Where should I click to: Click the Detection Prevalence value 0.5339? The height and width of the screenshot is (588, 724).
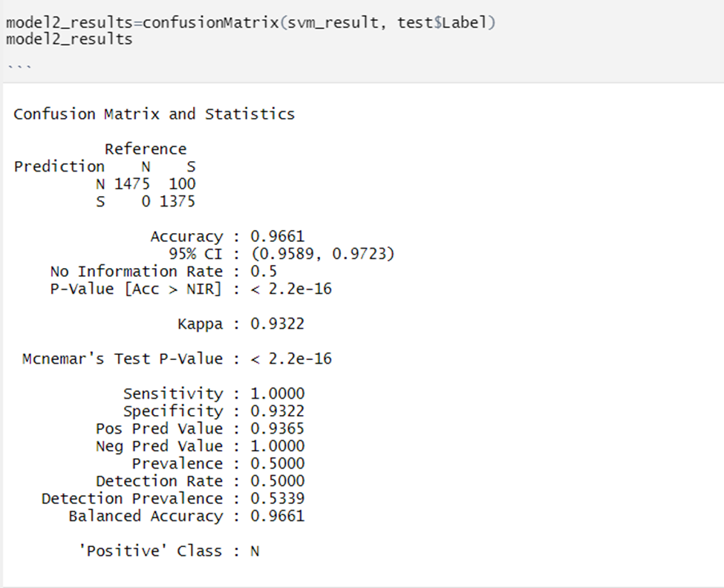coord(278,498)
